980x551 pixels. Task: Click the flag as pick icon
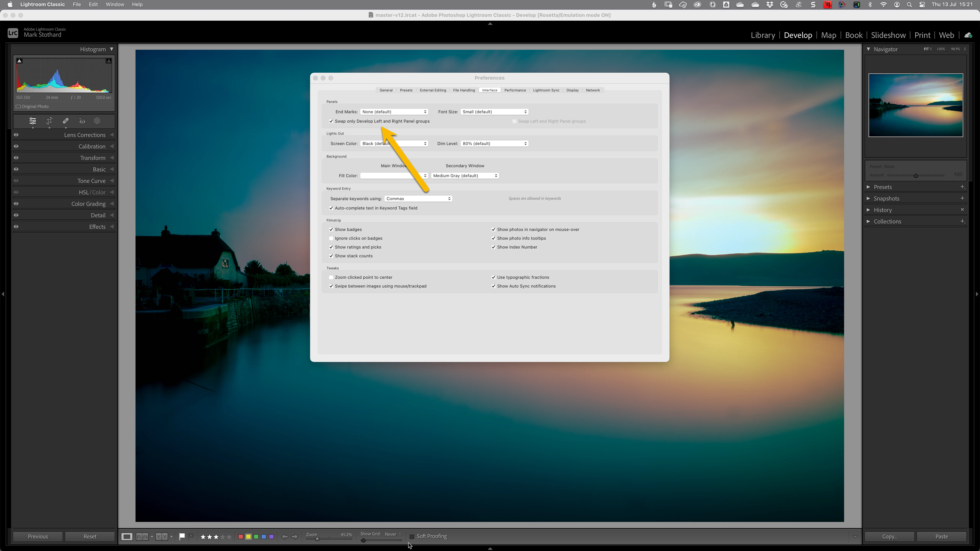point(182,536)
